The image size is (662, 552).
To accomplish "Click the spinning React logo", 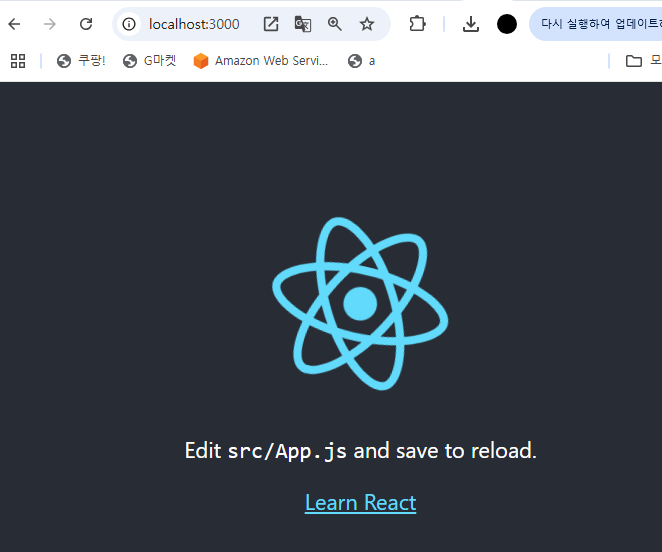I will 360,304.
